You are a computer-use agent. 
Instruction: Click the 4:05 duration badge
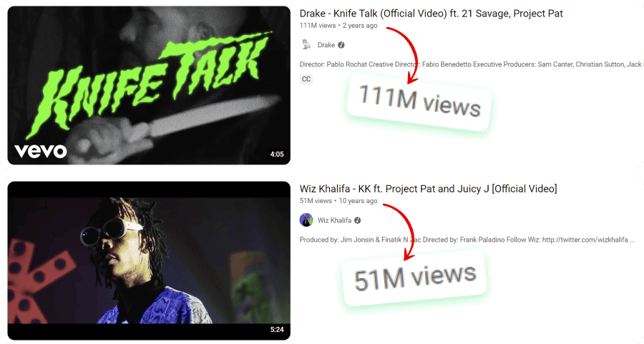tap(277, 154)
